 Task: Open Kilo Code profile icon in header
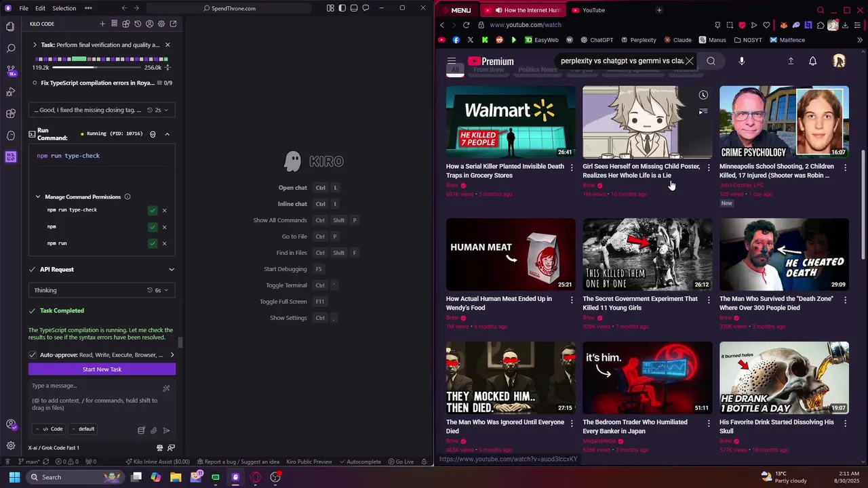(149, 24)
